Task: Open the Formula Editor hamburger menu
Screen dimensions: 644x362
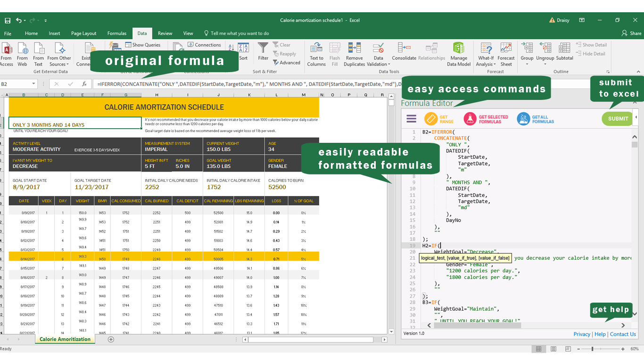Action: 411,118
